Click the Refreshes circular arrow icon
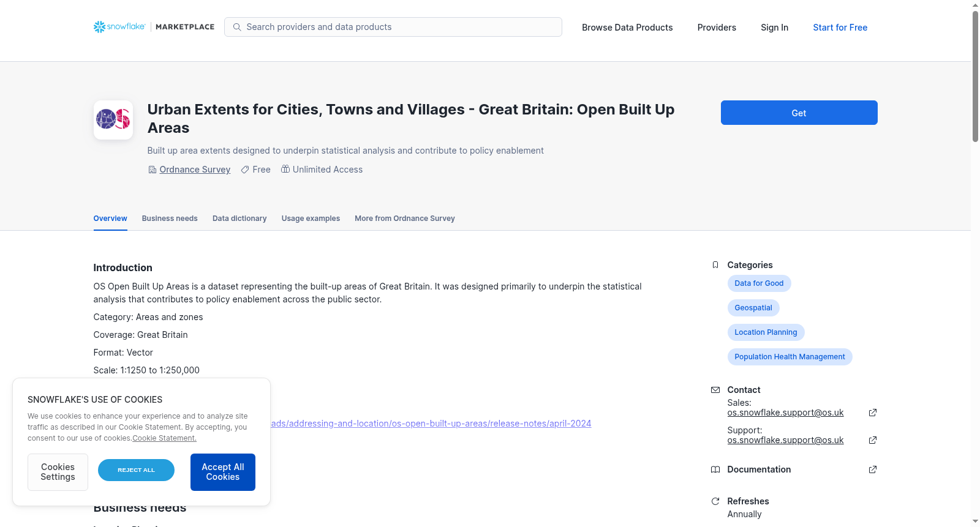This screenshot has height=527, width=980. [715, 501]
